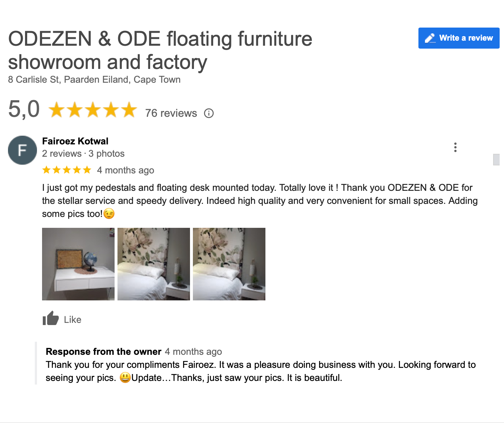Screen dimensions: 504x423
Task: Open the three-dot options menu on the review
Action: tap(455, 147)
